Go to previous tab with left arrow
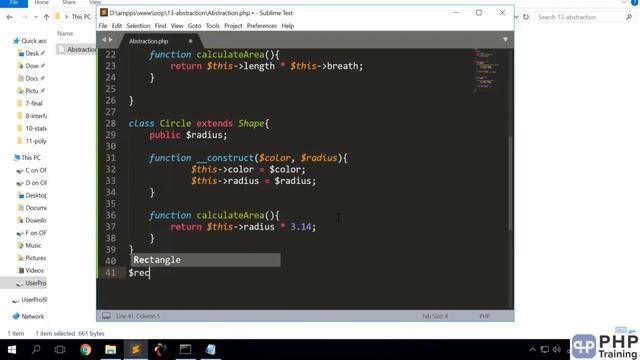Screen dimensions: 640x360 pyautogui.click(x=104, y=40)
